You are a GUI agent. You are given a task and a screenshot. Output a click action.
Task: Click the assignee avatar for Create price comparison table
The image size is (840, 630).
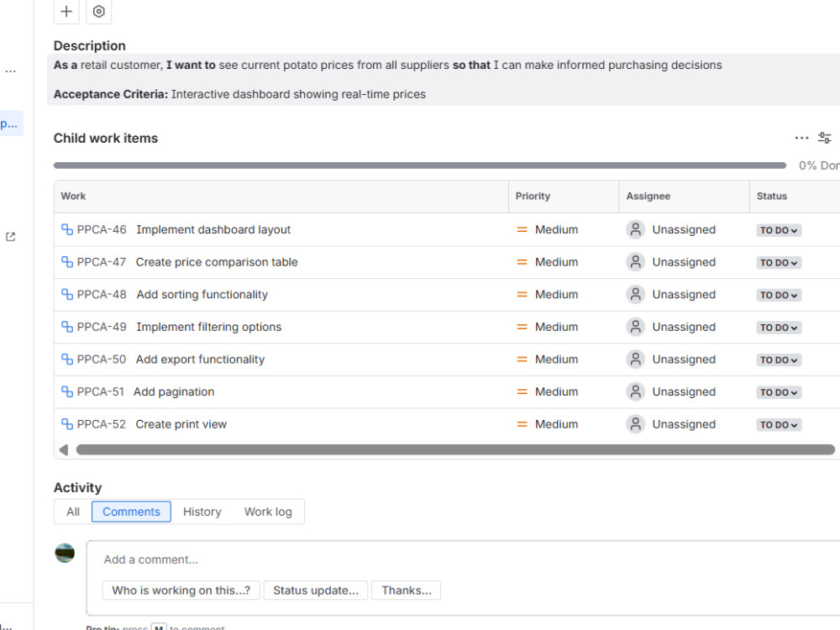point(635,262)
